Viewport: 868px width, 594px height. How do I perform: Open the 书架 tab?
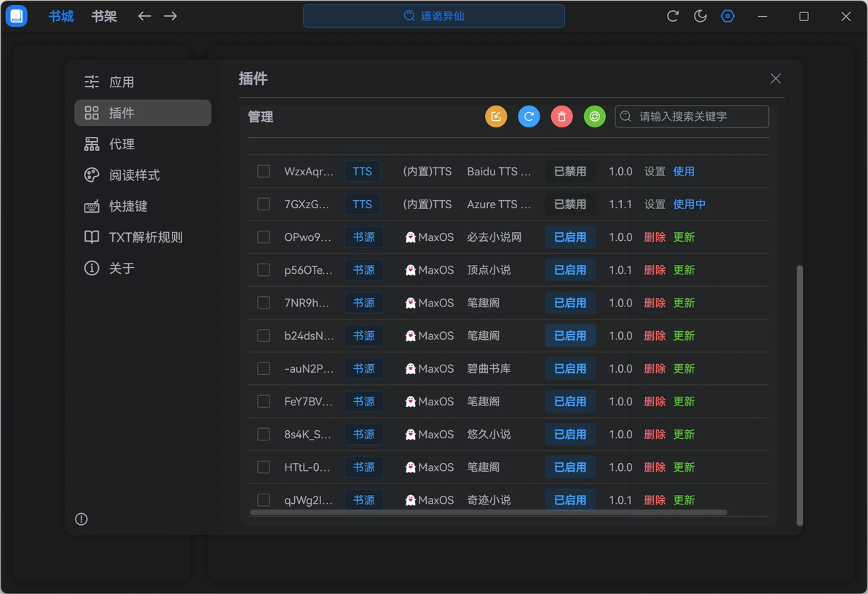(104, 16)
